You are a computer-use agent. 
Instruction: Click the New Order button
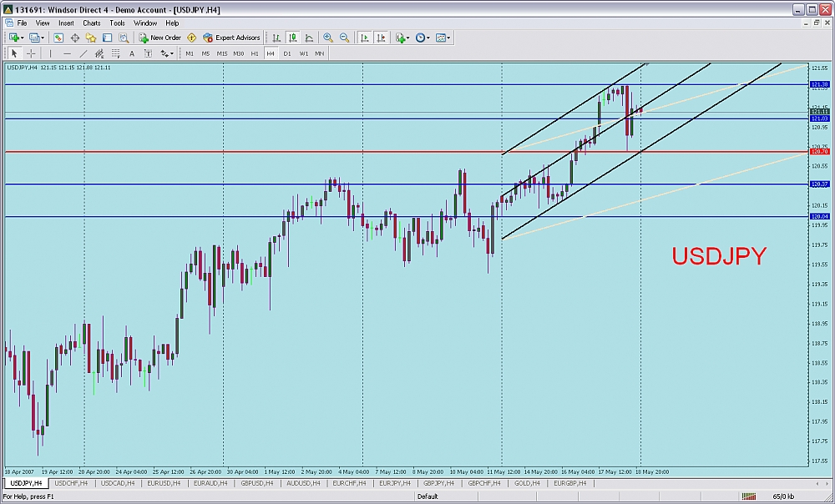pos(160,38)
